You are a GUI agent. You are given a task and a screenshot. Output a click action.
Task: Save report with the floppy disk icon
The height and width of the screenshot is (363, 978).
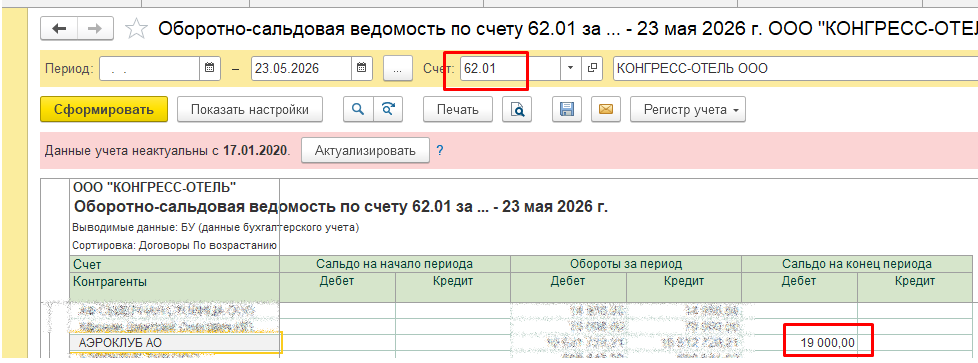[x=567, y=110]
